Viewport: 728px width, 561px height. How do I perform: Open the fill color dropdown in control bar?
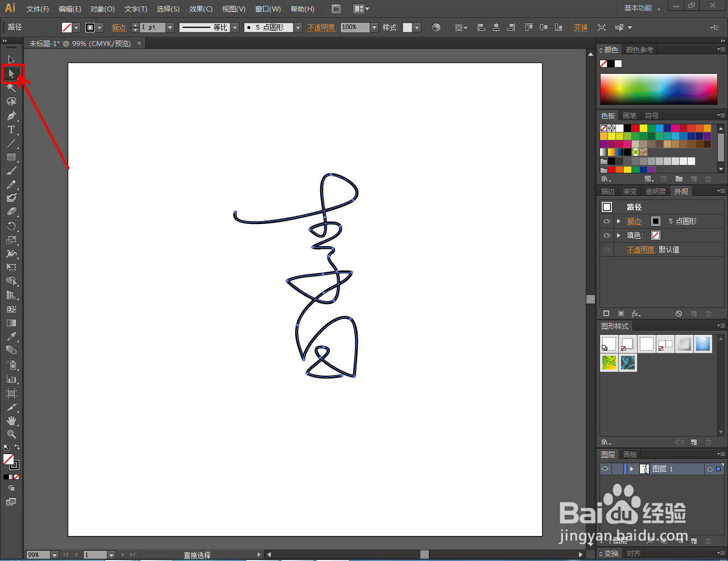(x=76, y=27)
